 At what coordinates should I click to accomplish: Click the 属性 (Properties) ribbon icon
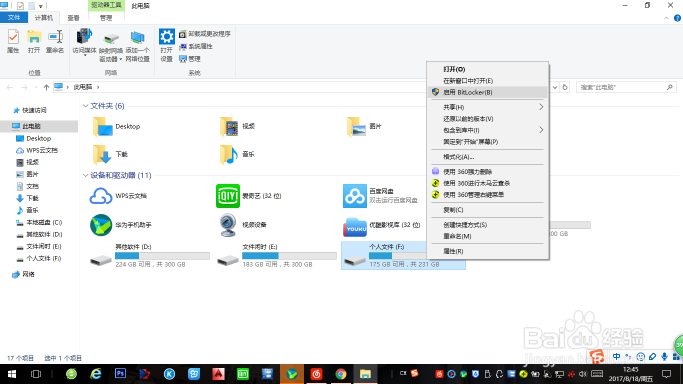click(13, 41)
